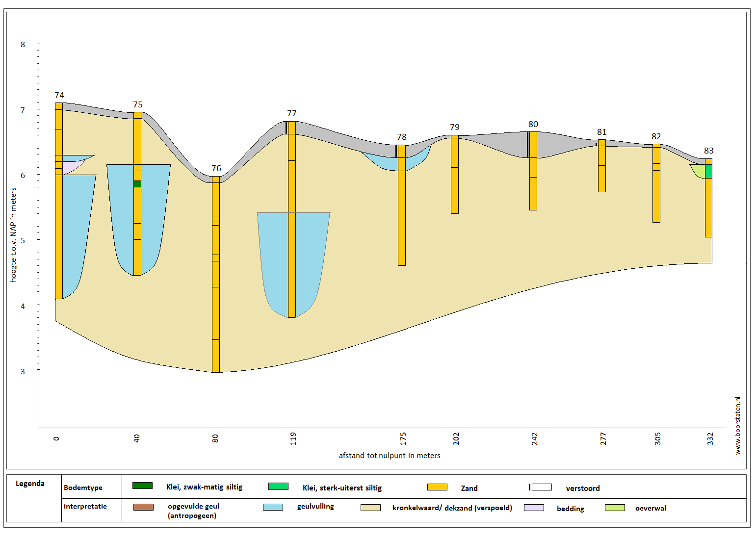756x540 pixels.
Task: Click the 'verstoord' legend symbol
Action: [541, 487]
